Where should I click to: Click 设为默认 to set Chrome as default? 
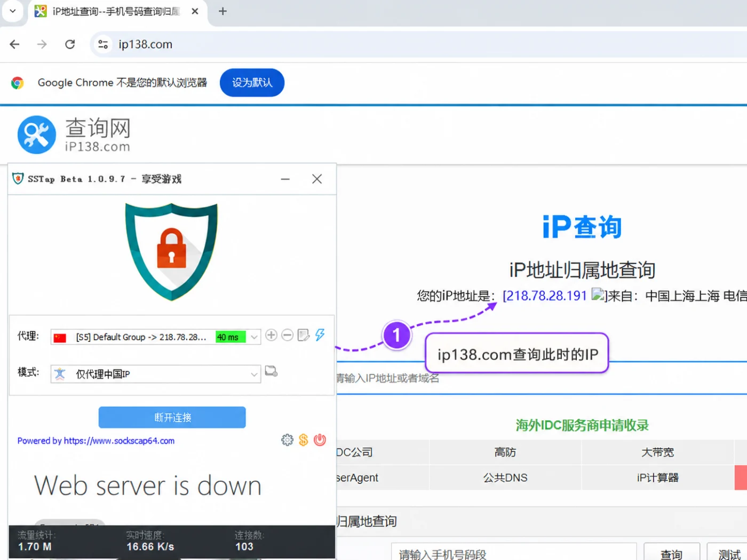[252, 83]
